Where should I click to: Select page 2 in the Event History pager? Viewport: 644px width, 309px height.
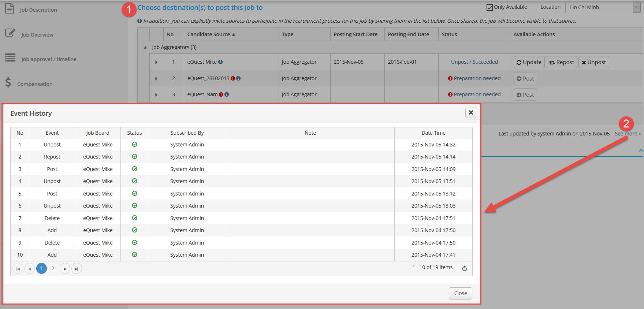[x=53, y=269]
